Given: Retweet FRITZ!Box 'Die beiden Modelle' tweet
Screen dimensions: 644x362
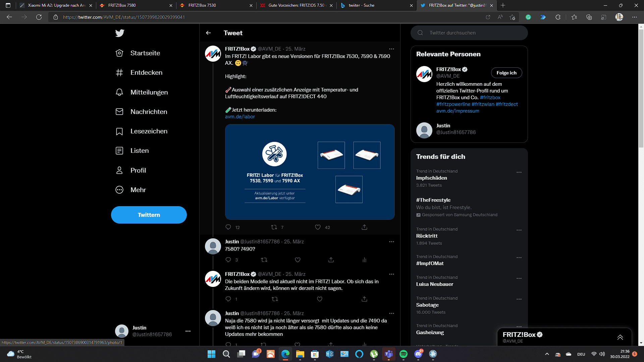Looking at the screenshot, I should [275, 299].
